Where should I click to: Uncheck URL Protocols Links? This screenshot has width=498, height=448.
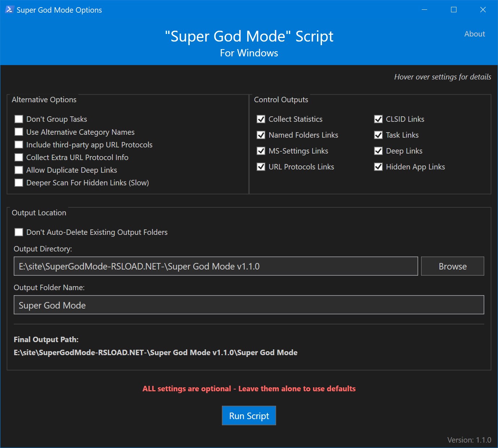pos(261,167)
